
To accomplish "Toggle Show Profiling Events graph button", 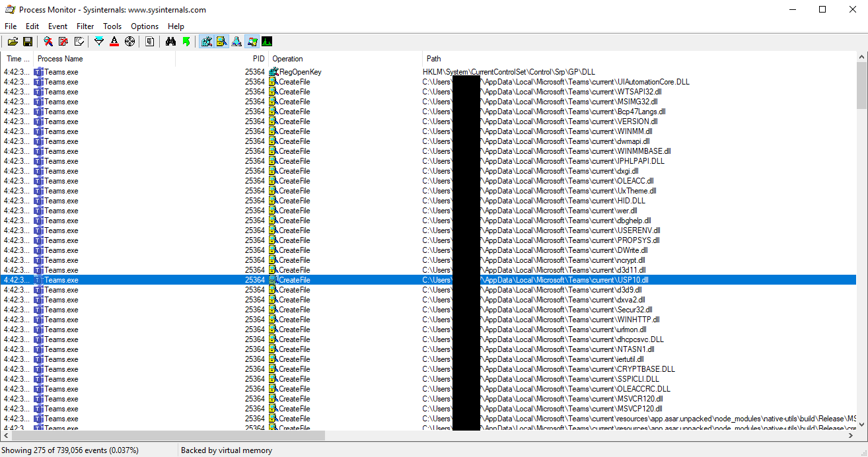I will point(267,42).
